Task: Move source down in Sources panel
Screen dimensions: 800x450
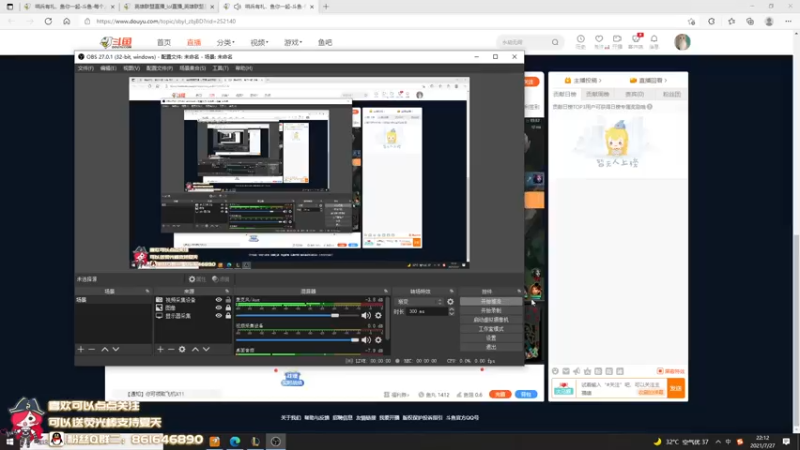Action: click(206, 349)
